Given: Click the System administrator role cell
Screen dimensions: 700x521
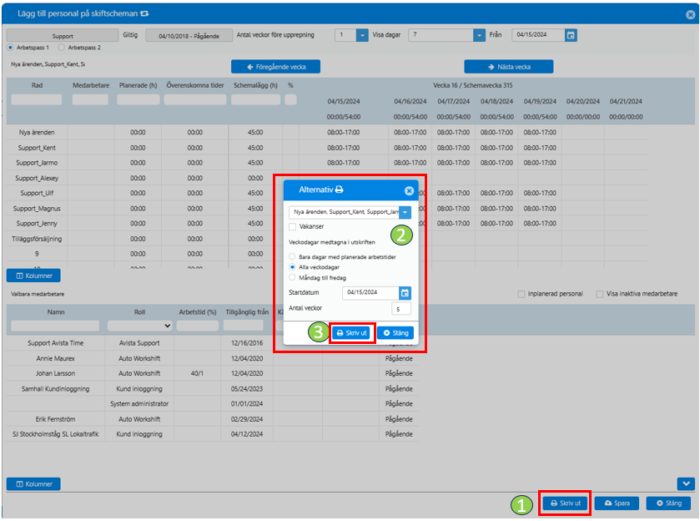Looking at the screenshot, I should (139, 404).
